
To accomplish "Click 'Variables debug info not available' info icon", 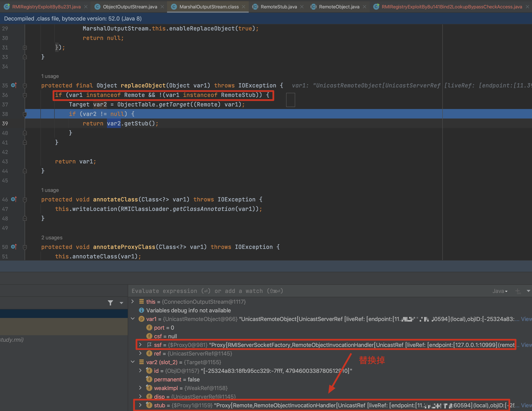I will pyautogui.click(x=141, y=310).
